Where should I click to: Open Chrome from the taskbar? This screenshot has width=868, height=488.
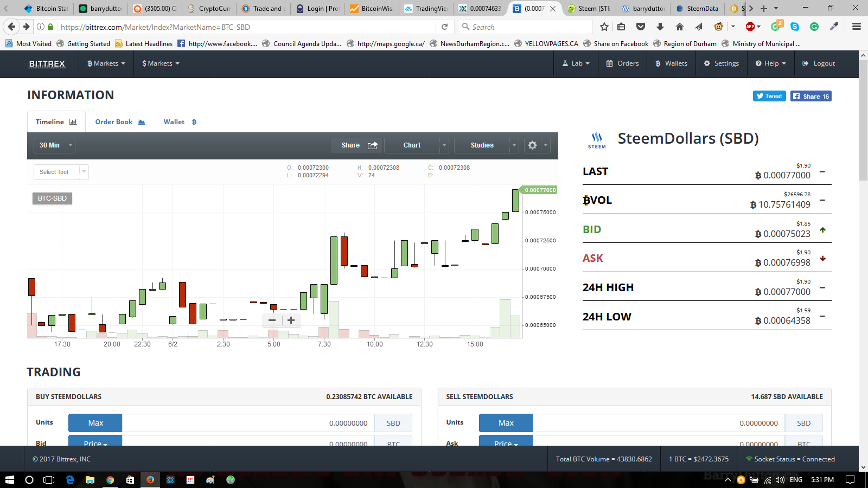click(110, 480)
